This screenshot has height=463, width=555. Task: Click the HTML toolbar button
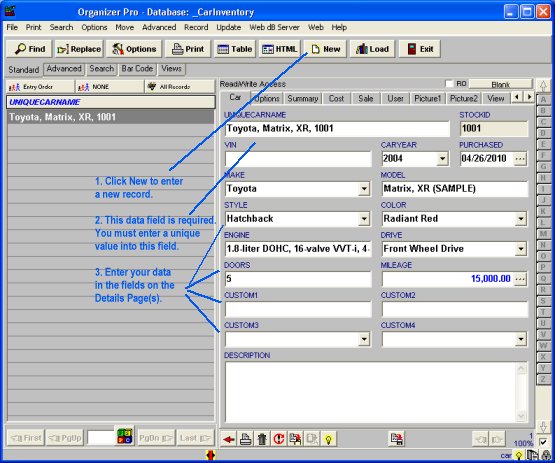pos(280,49)
